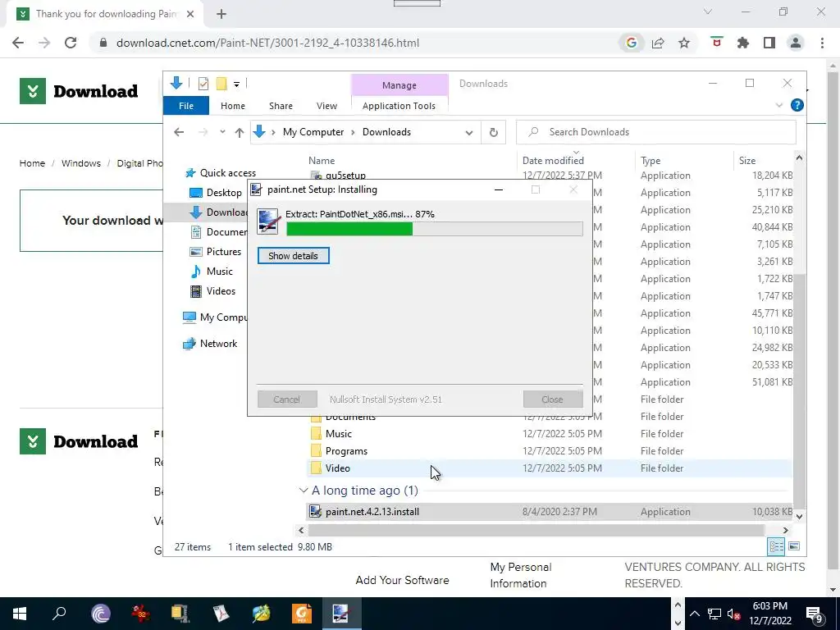
Task: Open the Customize Quick Access Toolbar dropdown
Action: click(x=236, y=84)
